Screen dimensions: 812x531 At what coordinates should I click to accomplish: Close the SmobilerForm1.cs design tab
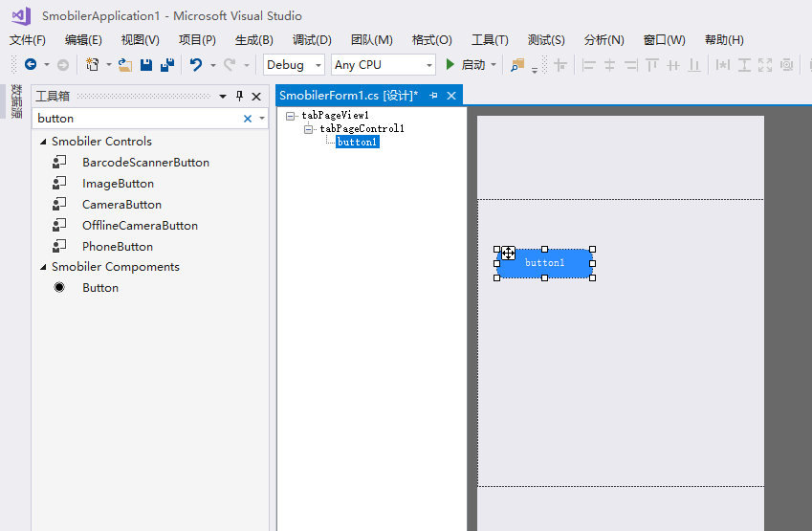pos(451,96)
